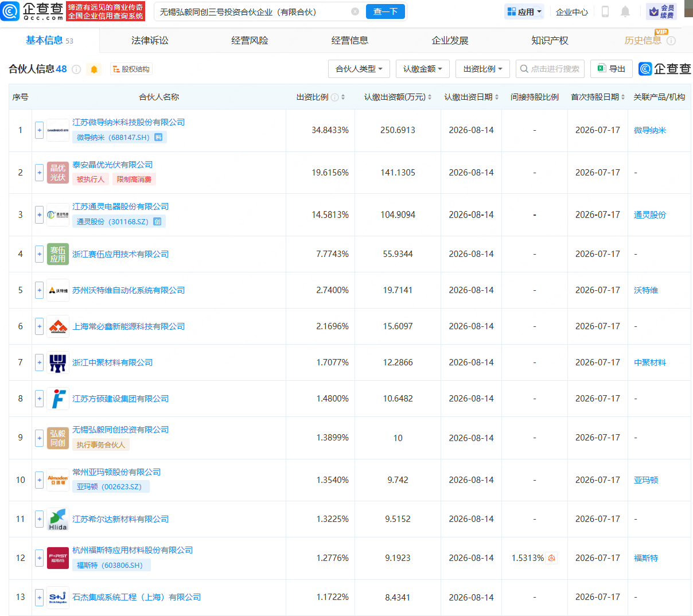This screenshot has width=693, height=616.
Task: Sort by 首次持股日期 column
Action: tap(623, 98)
